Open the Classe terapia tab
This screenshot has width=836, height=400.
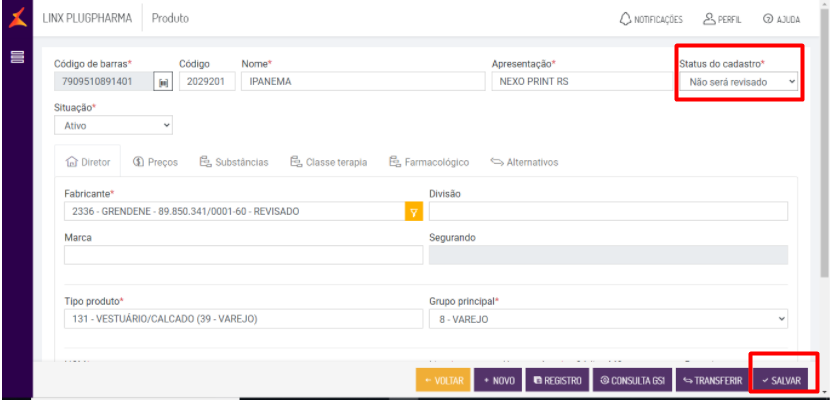[x=328, y=162]
